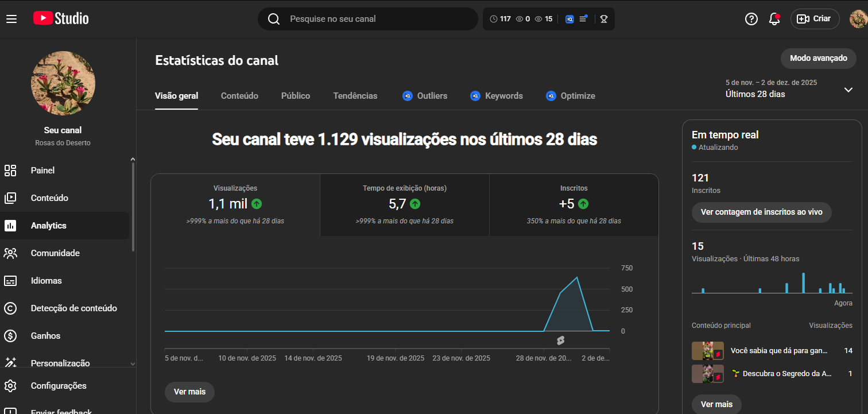Open the notifications bell
Viewport: 868px width, 414px height.
(x=774, y=19)
